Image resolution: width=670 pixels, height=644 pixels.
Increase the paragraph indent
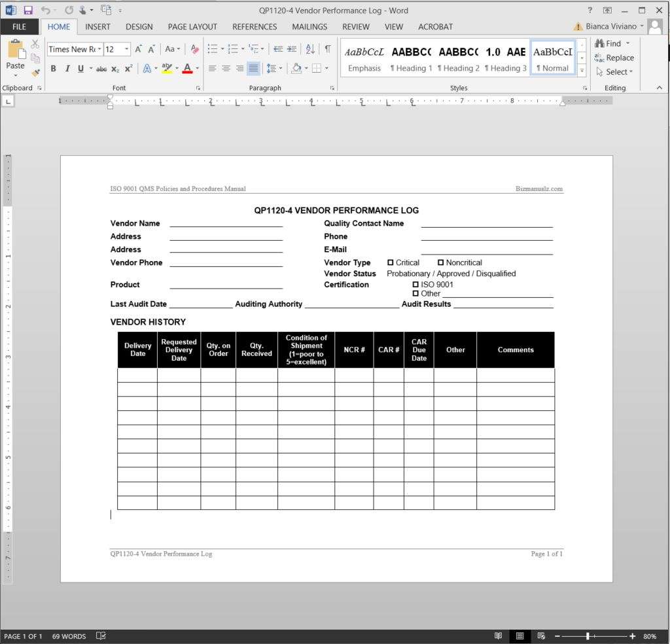point(292,48)
